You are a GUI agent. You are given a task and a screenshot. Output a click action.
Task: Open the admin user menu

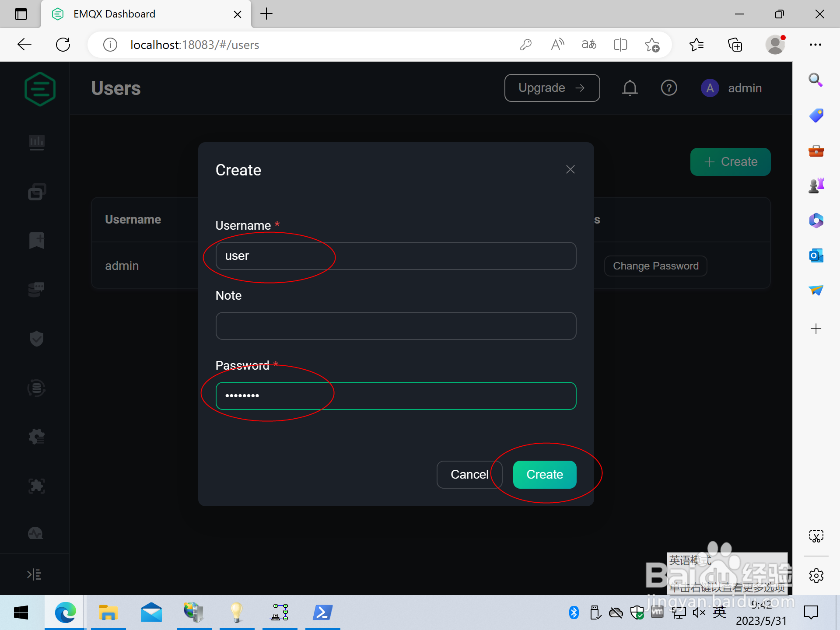(x=731, y=88)
